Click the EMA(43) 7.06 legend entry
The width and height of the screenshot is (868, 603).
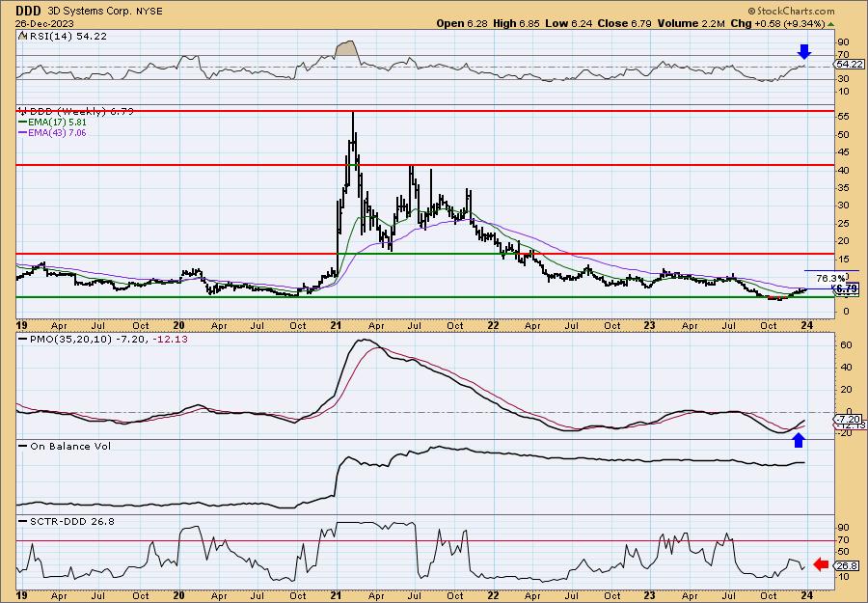pos(53,133)
